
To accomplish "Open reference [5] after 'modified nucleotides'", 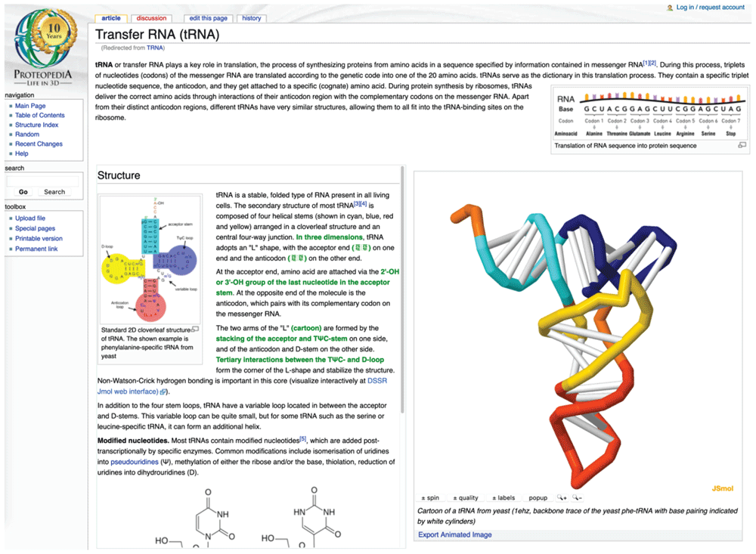I will point(303,439).
